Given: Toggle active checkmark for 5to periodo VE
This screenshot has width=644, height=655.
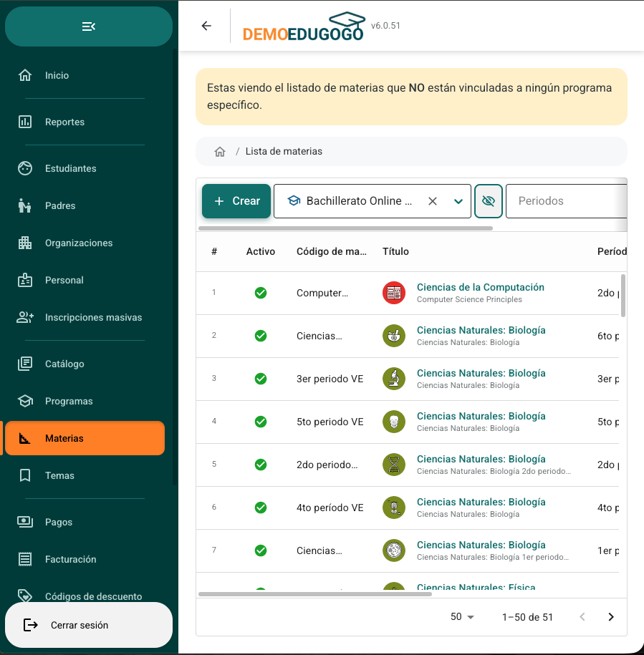Looking at the screenshot, I should pyautogui.click(x=261, y=422).
